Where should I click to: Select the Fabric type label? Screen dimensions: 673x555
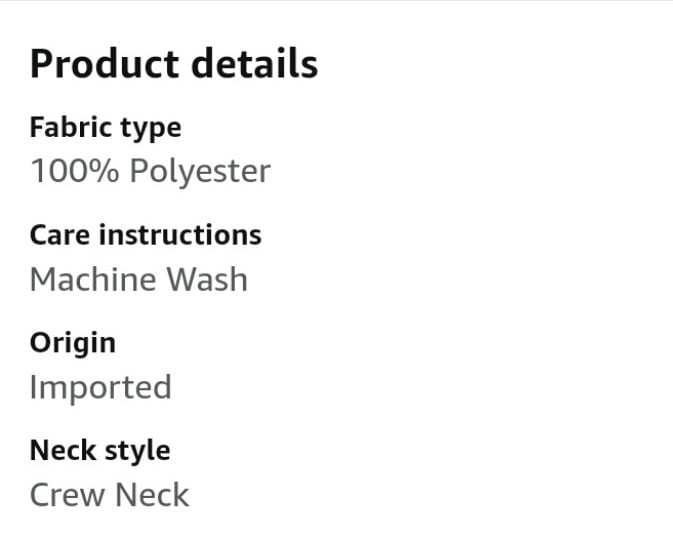click(x=106, y=128)
